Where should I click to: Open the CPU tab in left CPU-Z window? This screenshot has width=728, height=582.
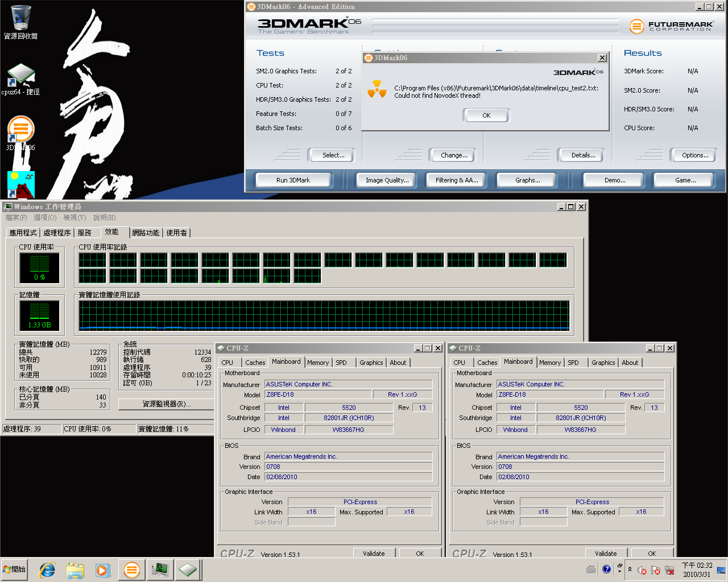coord(227,363)
